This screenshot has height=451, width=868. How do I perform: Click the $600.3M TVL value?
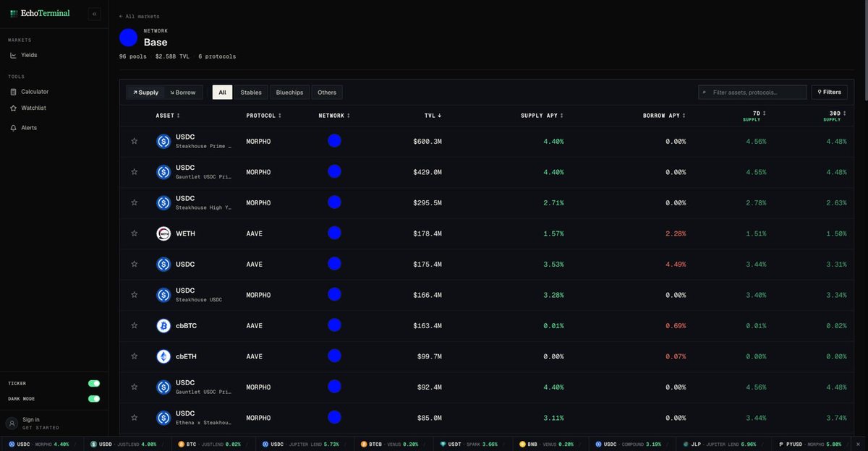[x=427, y=142]
